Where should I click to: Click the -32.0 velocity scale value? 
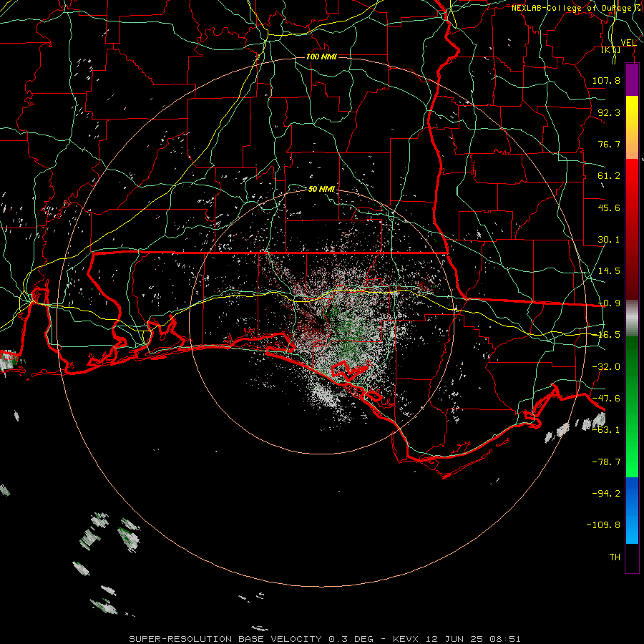pyautogui.click(x=606, y=367)
